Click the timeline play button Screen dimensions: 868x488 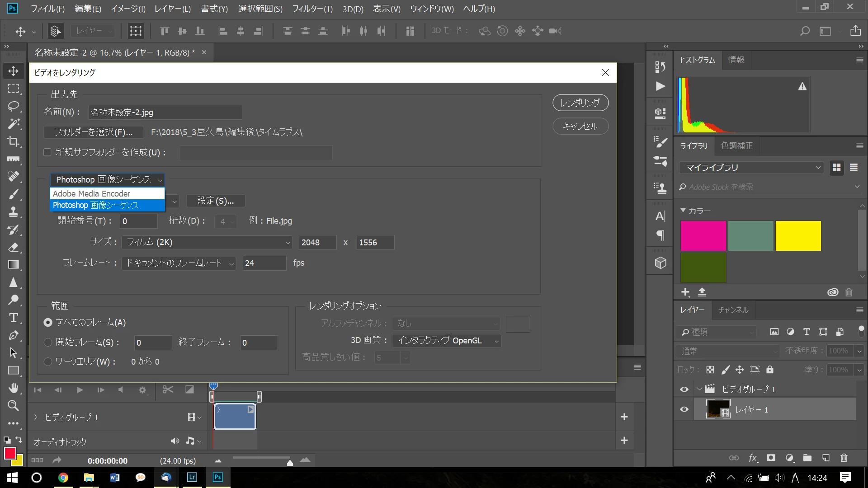pyautogui.click(x=80, y=389)
